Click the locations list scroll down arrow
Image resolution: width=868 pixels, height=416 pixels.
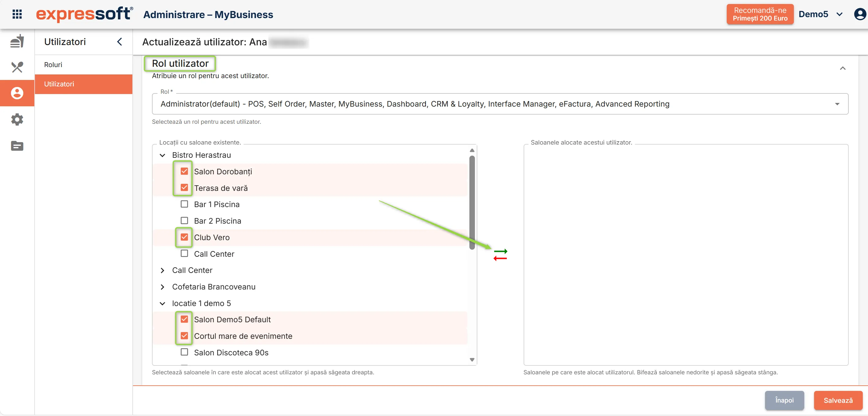pos(472,360)
